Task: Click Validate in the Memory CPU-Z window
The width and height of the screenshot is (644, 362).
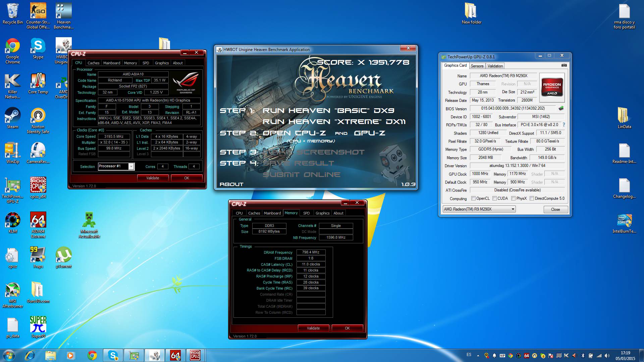Action: tap(313, 328)
